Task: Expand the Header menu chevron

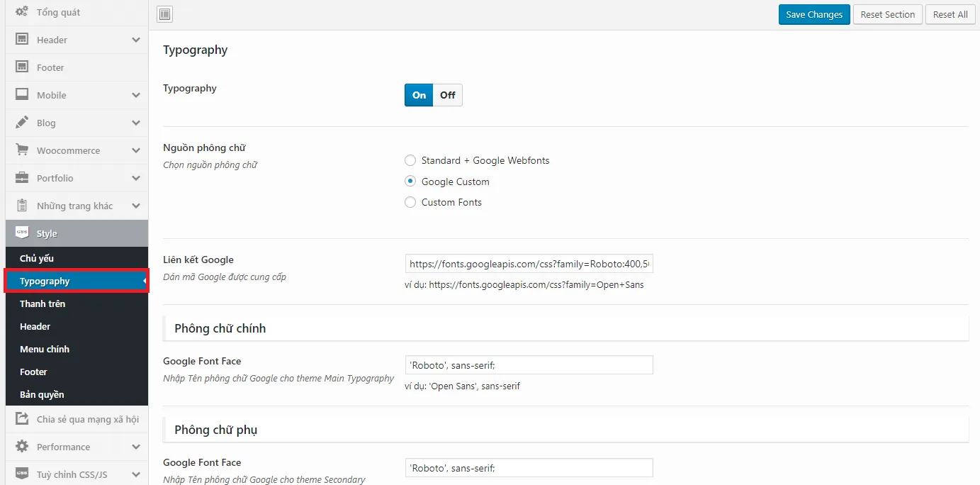Action: tap(136, 40)
